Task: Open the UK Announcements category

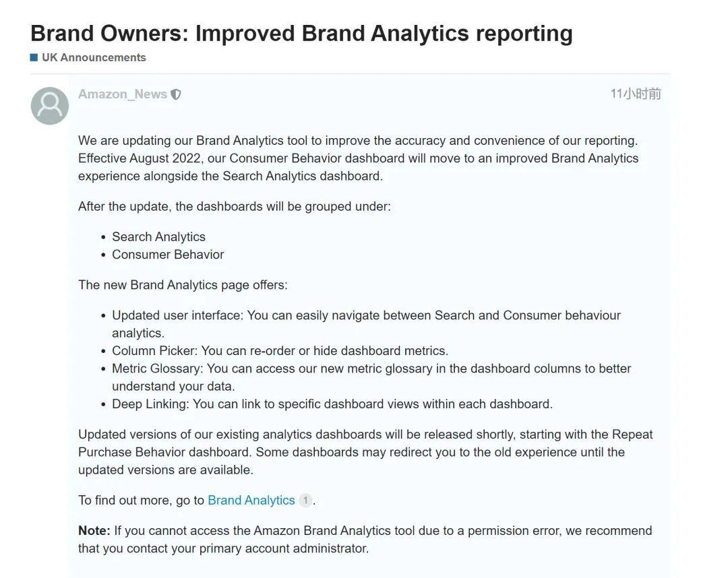Action: pos(94,58)
